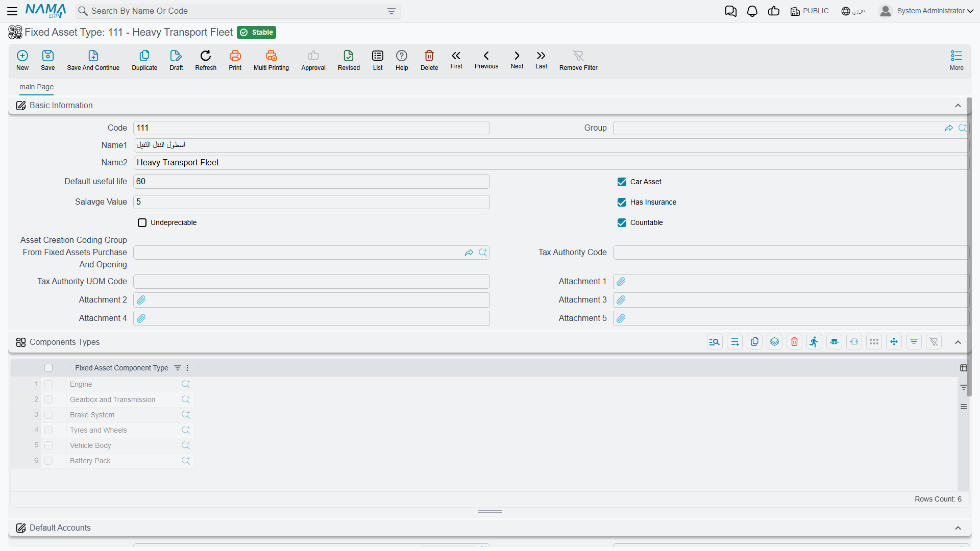Viewport: 980px width, 551px height.
Task: Collapse the Default Accounts section
Action: click(958, 528)
